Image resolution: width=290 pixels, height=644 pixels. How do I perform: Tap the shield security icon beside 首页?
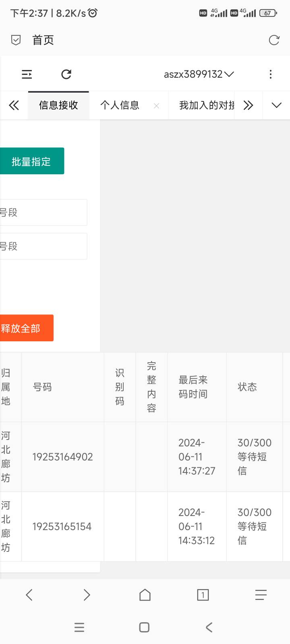(16, 40)
